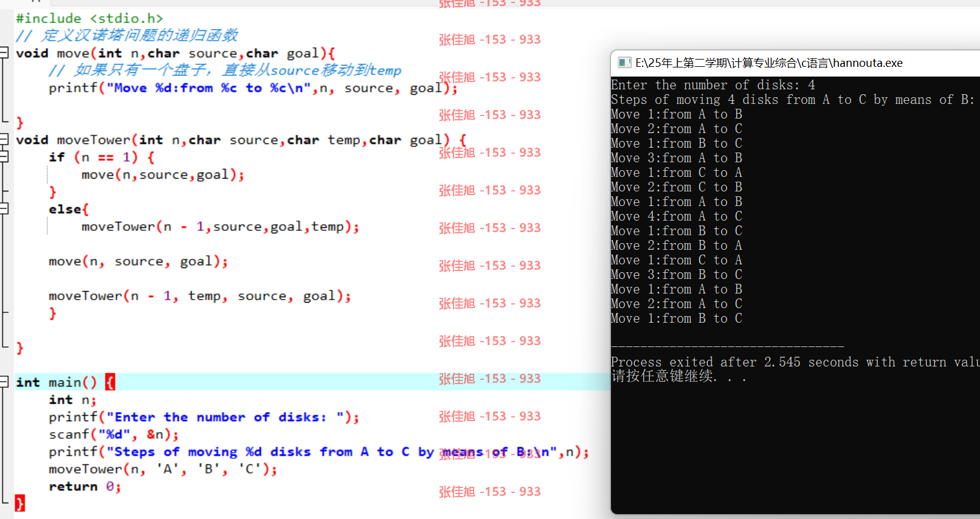Click the moveTower(n, 'A', 'B', 'C'); line
The height and width of the screenshot is (519, 980).
[163, 469]
